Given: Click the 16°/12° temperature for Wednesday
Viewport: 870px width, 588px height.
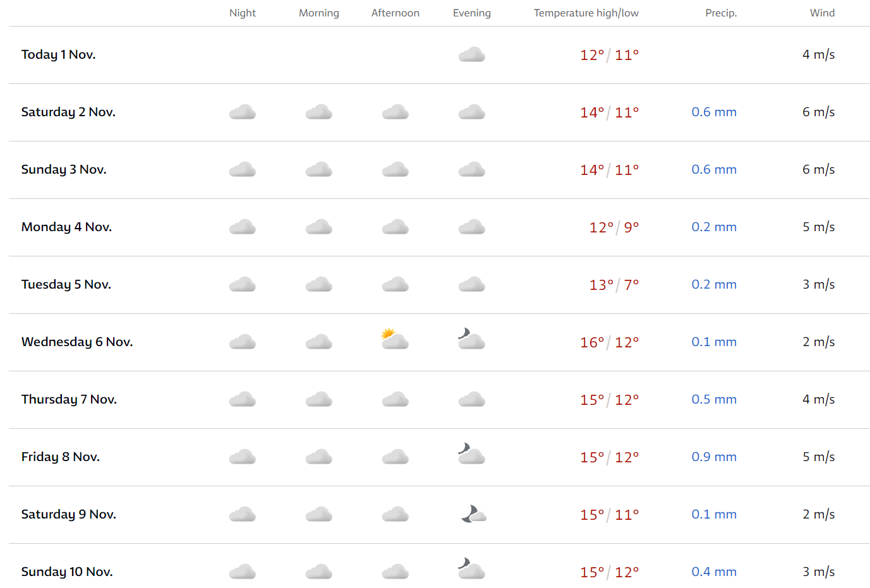Looking at the screenshot, I should (x=609, y=342).
